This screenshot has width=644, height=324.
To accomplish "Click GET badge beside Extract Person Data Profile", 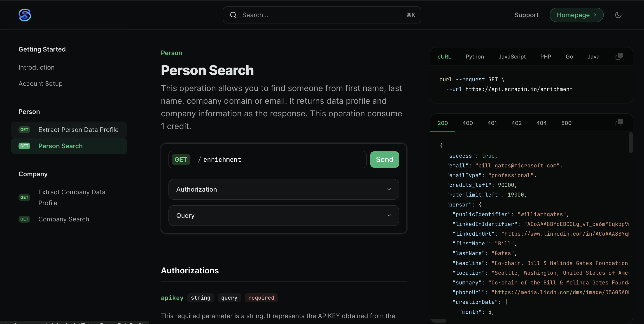I will (24, 130).
